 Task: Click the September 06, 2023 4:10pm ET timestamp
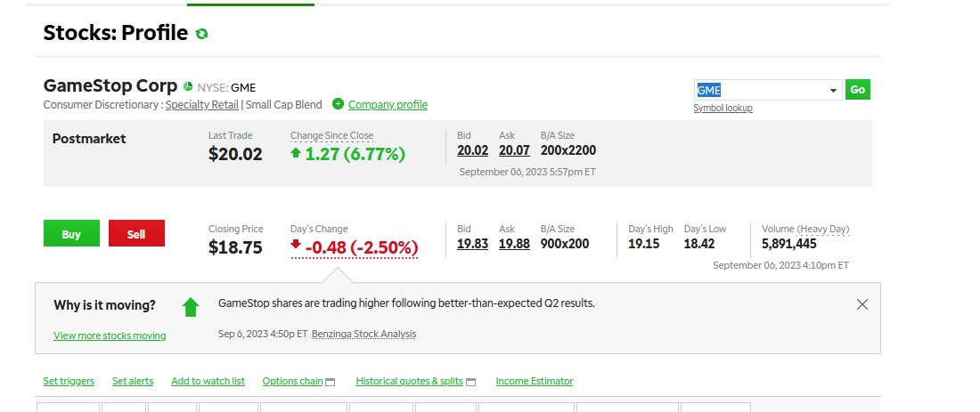point(781,265)
